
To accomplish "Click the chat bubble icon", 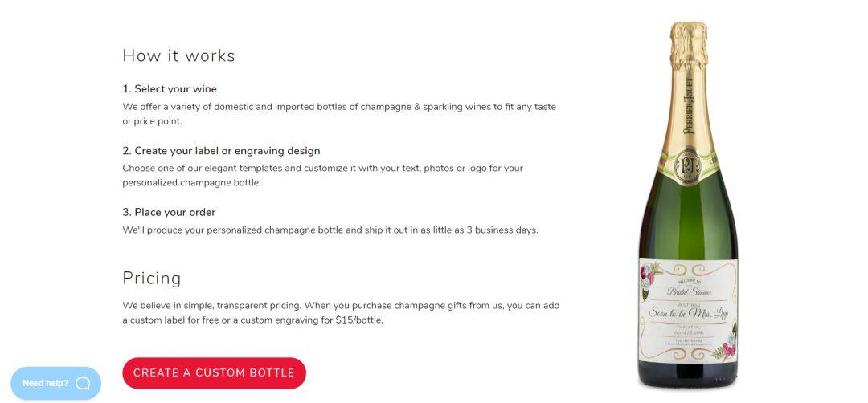I will pyautogui.click(x=83, y=383).
